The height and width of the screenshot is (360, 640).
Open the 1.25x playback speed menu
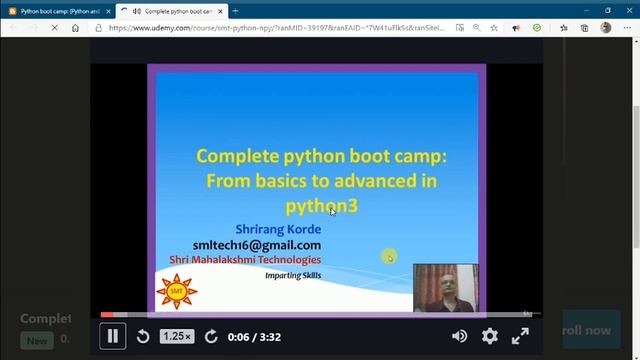[x=177, y=336]
